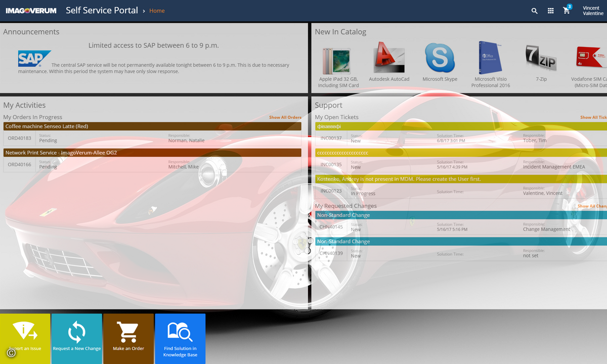The height and width of the screenshot is (364, 607).
Task: Click Show All Tickets link
Action: 593,117
